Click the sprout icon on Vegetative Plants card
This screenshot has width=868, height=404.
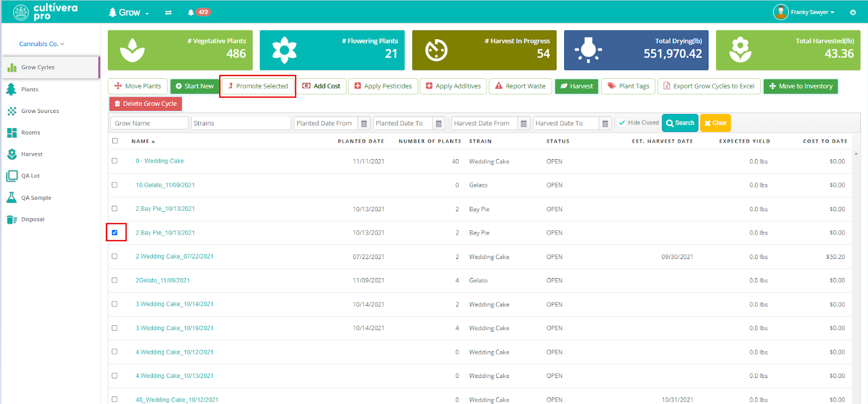coord(132,50)
